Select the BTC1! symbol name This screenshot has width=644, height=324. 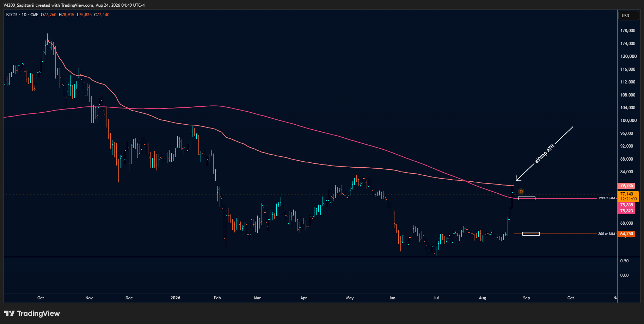(12, 15)
